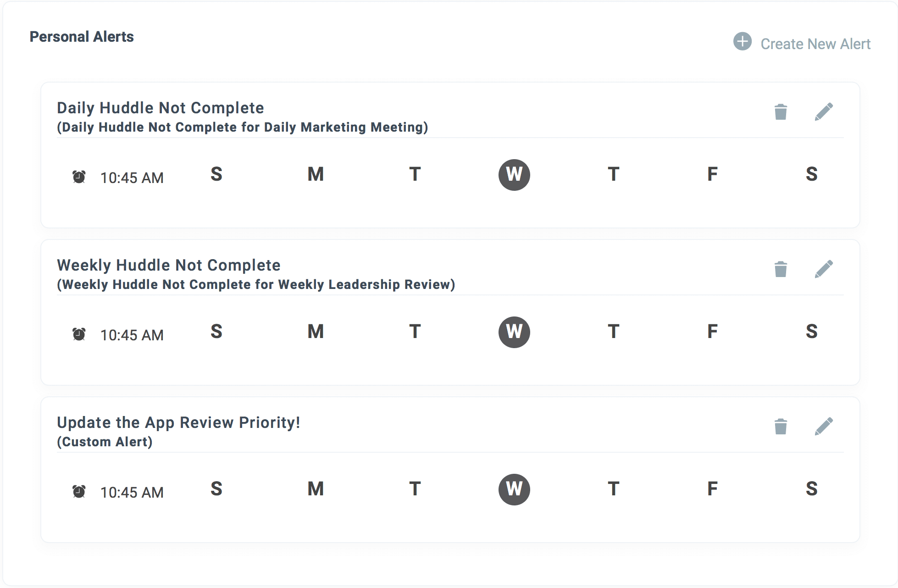Enable Friday for the Weekly Huddle alert
The width and height of the screenshot is (898, 588).
712,332
